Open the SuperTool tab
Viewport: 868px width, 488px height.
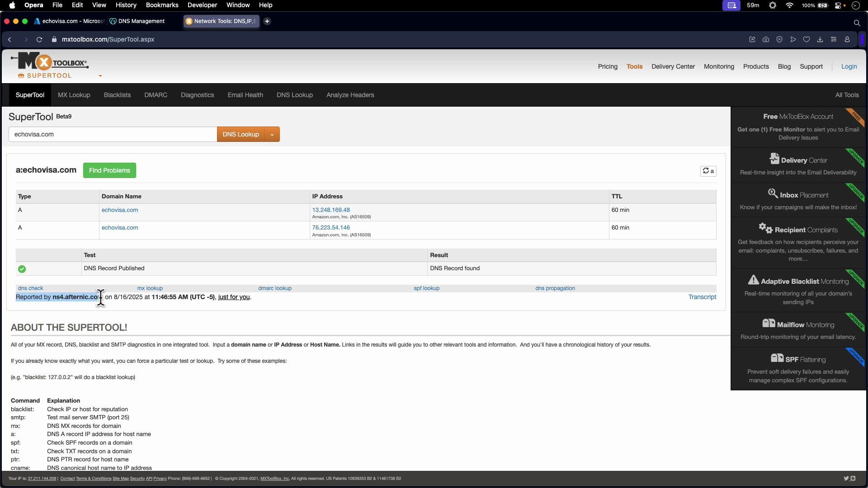(x=30, y=95)
